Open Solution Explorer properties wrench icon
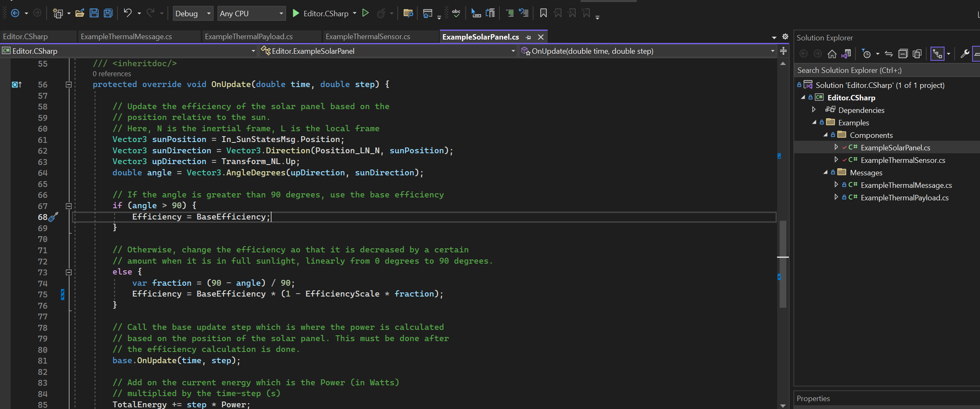Viewport: 980px width, 409px height. pos(965,54)
